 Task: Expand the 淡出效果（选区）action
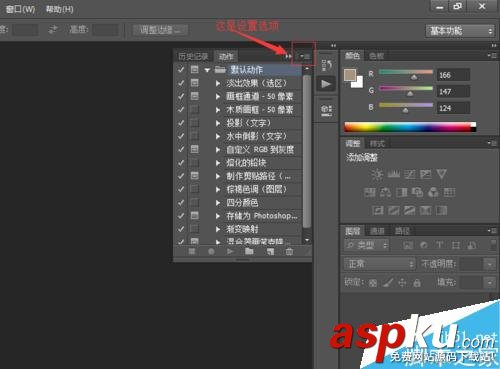[x=218, y=83]
